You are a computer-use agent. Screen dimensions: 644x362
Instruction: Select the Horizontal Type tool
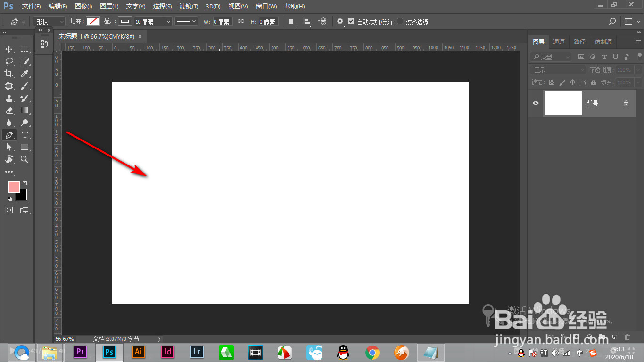pos(25,135)
